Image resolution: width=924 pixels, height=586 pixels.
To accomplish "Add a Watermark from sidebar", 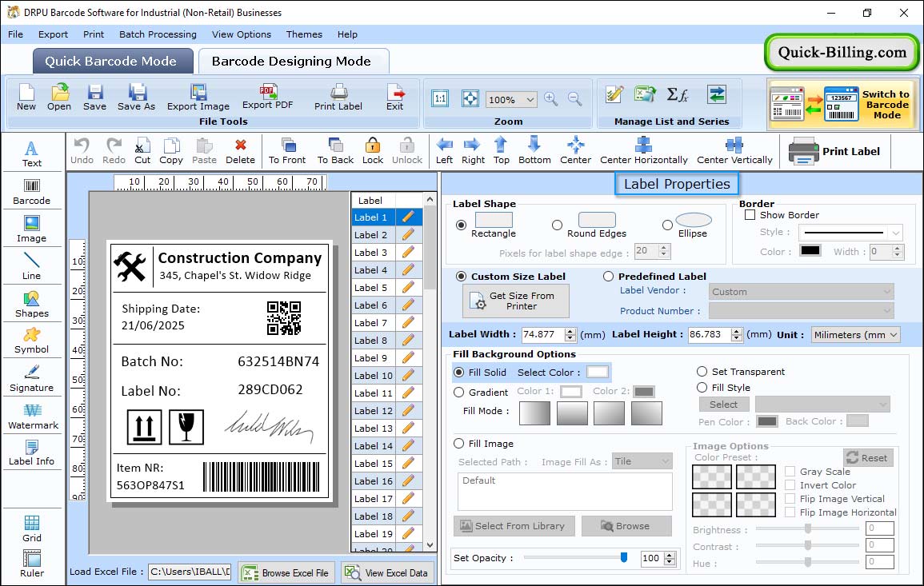I will point(33,416).
